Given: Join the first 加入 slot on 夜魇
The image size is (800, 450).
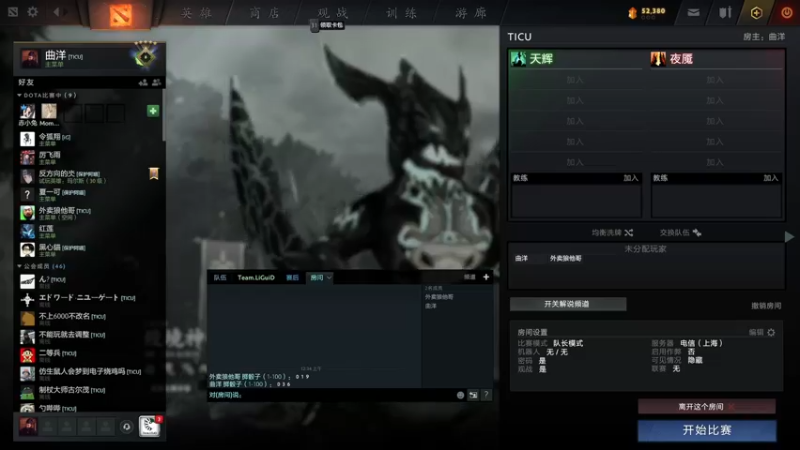Looking at the screenshot, I should pos(715,80).
